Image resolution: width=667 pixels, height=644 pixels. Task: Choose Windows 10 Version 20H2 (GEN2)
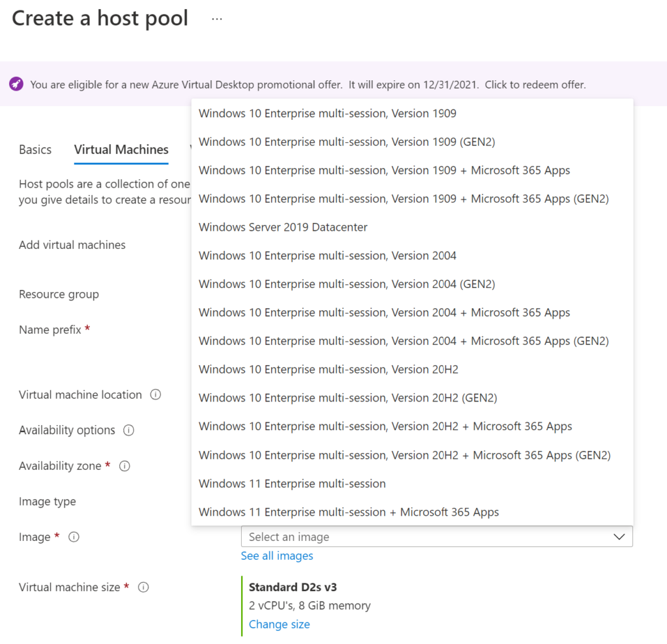coord(412,398)
